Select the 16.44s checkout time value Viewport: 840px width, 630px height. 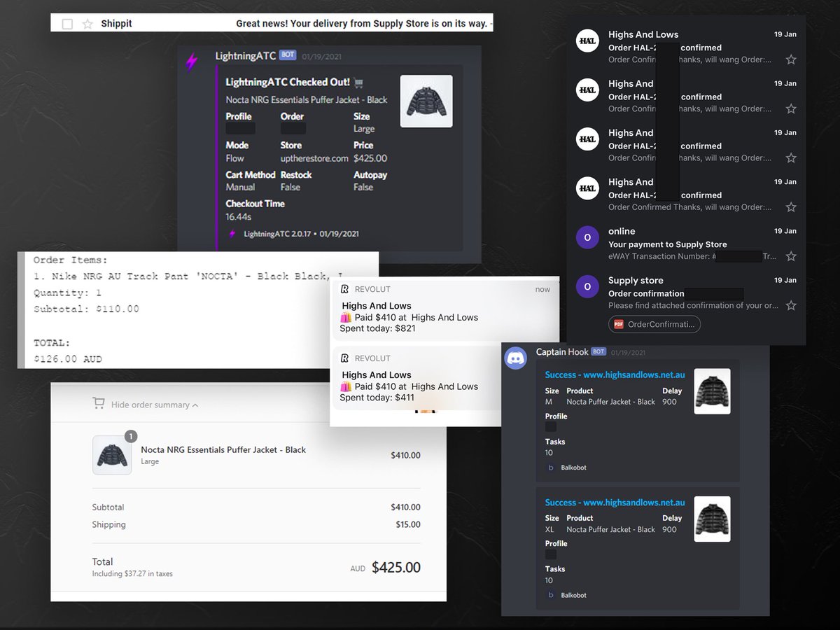point(239,217)
